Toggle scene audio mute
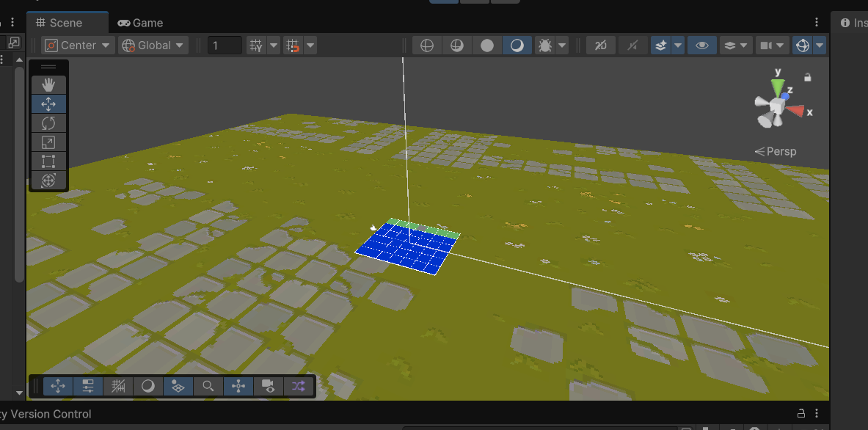This screenshot has height=430, width=868. click(x=632, y=45)
